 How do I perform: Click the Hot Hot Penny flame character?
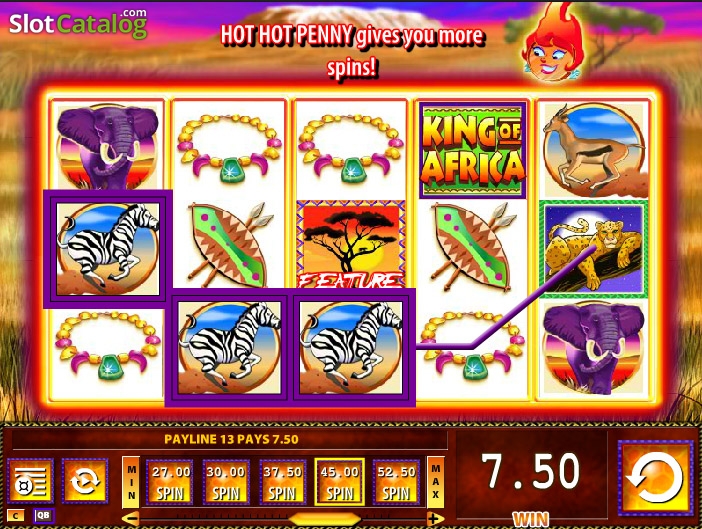coord(553,43)
